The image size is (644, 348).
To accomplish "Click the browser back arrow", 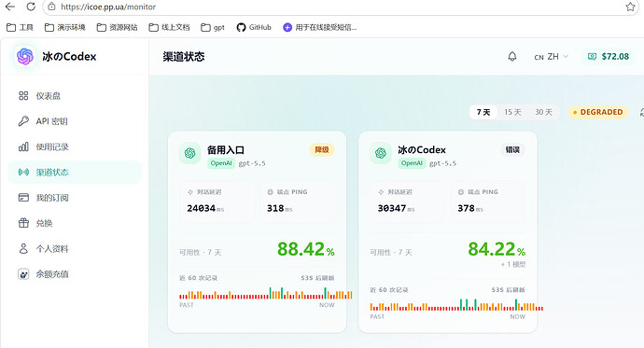I will click(x=10, y=7).
